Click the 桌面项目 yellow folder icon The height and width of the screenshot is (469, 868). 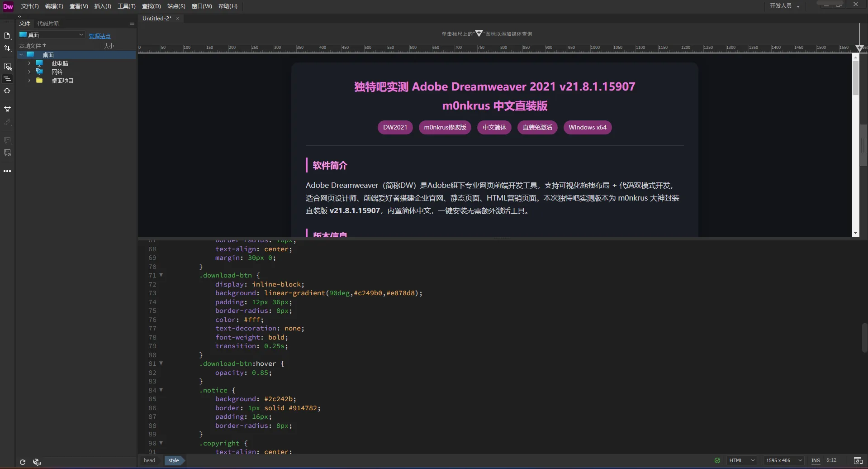(39, 80)
